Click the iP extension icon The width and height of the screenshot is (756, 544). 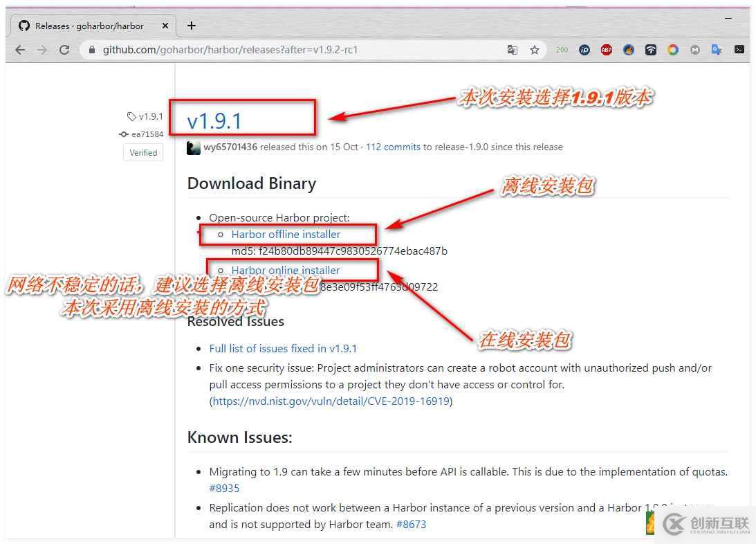coord(584,50)
